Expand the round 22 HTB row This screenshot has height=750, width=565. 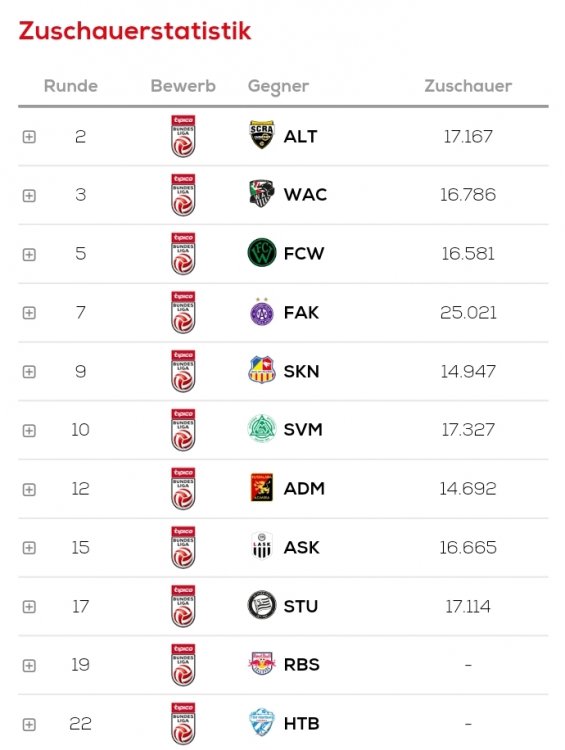(x=29, y=724)
